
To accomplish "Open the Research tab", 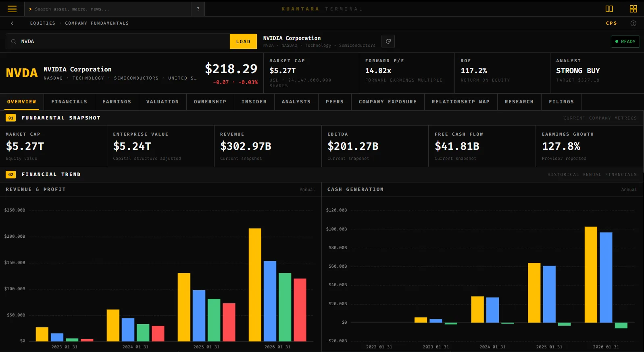I will (x=519, y=102).
